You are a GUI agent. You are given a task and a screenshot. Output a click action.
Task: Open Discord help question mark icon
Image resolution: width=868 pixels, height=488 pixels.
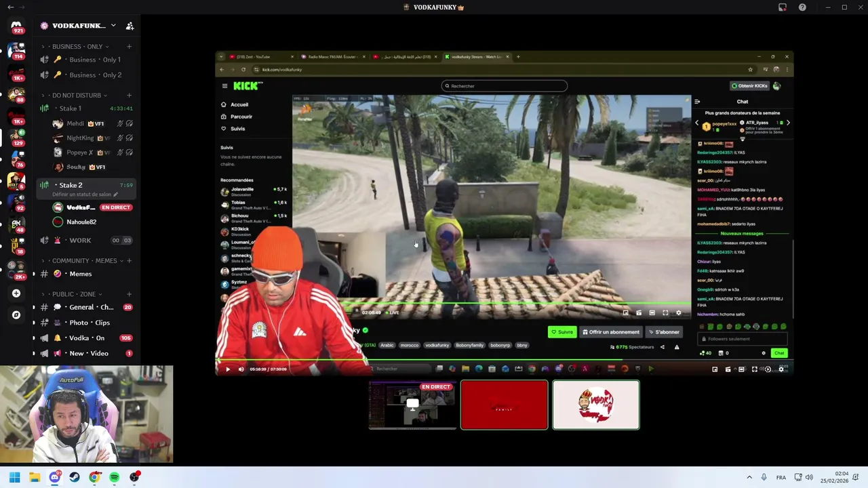click(x=802, y=7)
